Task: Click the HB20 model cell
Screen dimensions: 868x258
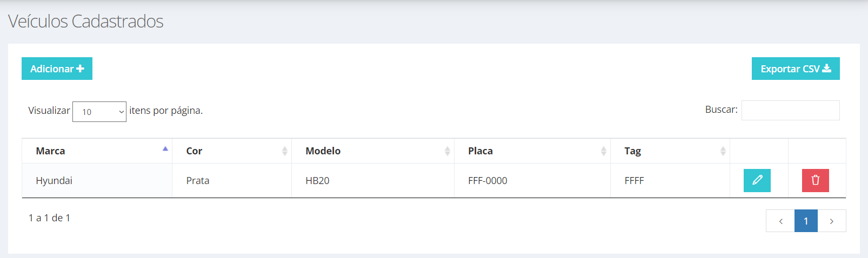Action: [373, 180]
